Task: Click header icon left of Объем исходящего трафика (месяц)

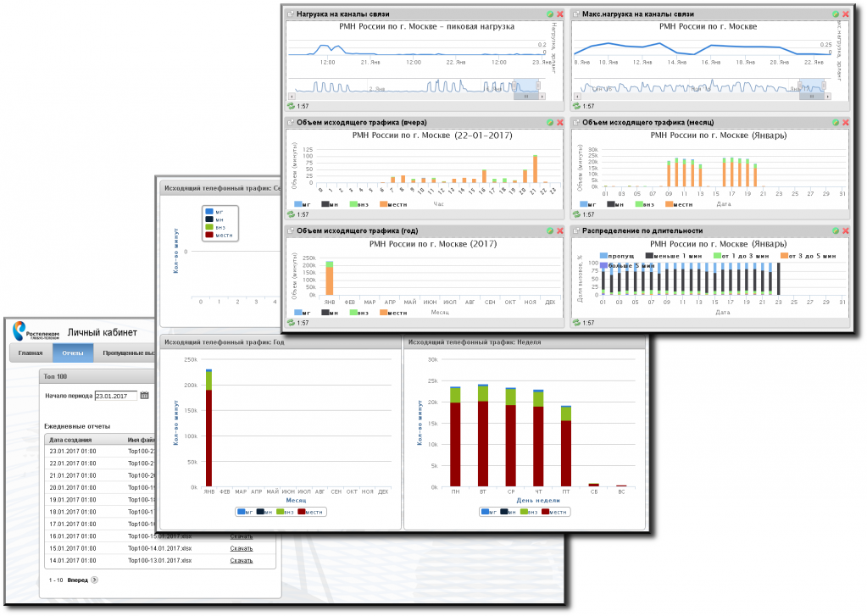Action: 576,122
